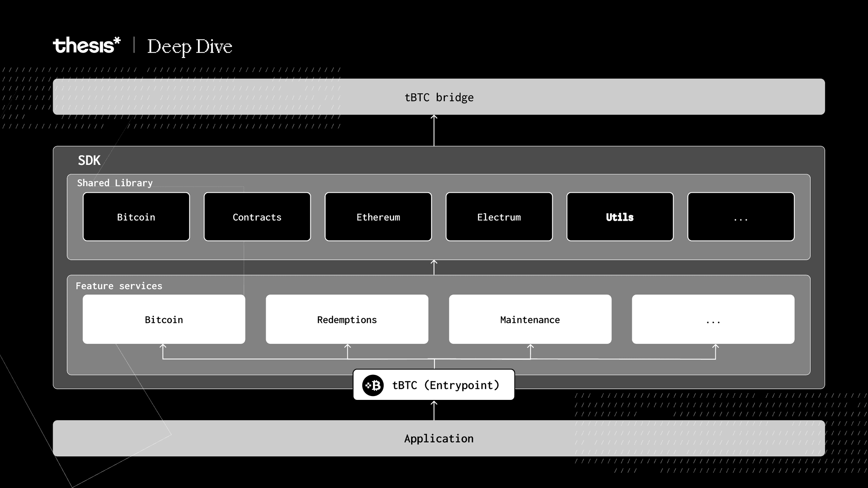Click the Bitcoin feature service block

(x=164, y=319)
